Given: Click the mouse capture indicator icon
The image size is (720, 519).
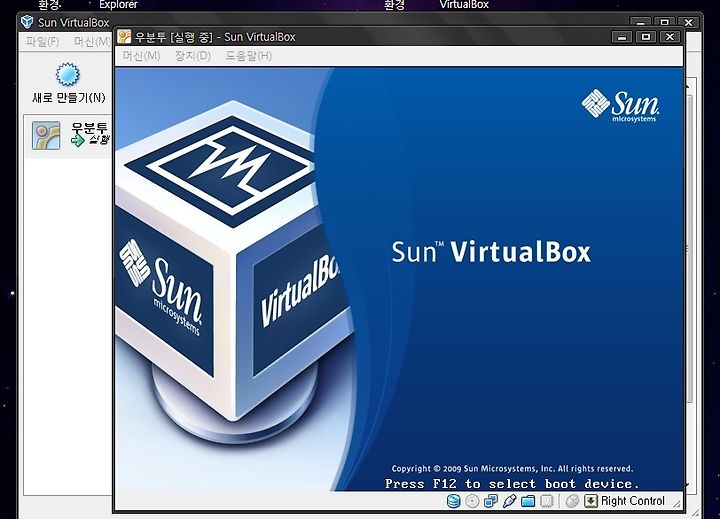Looking at the screenshot, I should coord(572,501).
